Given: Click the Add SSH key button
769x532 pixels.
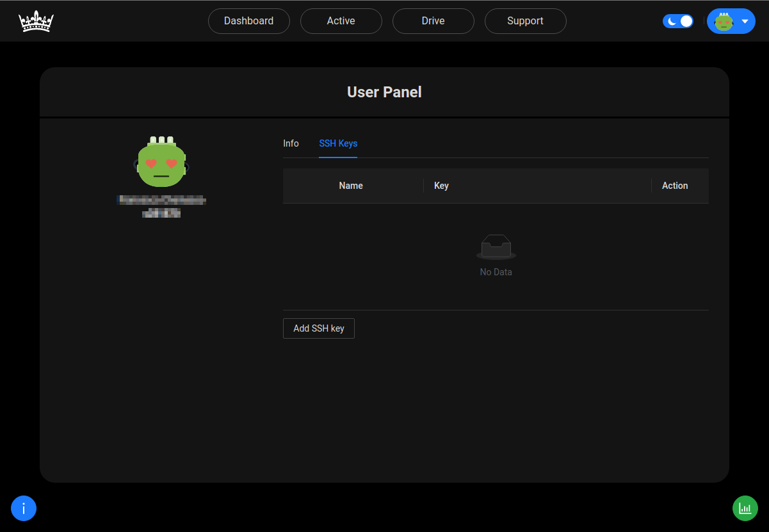Looking at the screenshot, I should (318, 328).
